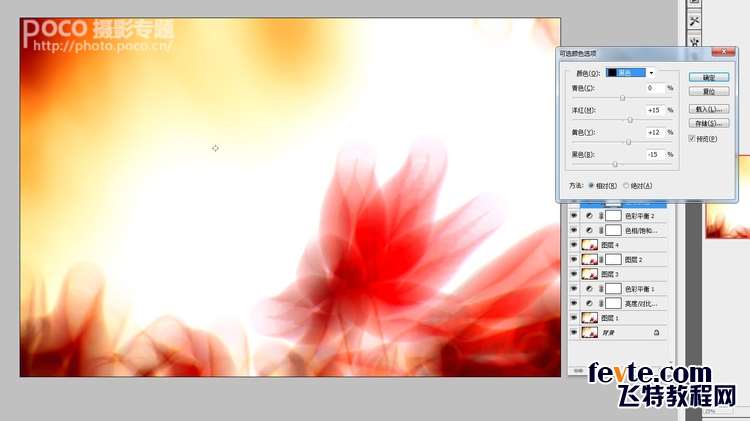Toggle visibility of 图层 4
The height and width of the screenshot is (421, 750).
(x=574, y=245)
